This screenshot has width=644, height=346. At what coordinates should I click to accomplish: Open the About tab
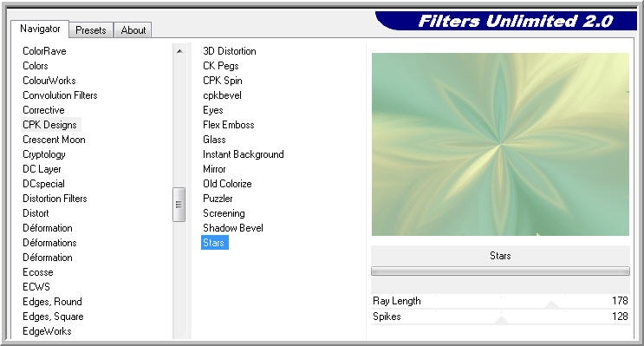(x=133, y=30)
